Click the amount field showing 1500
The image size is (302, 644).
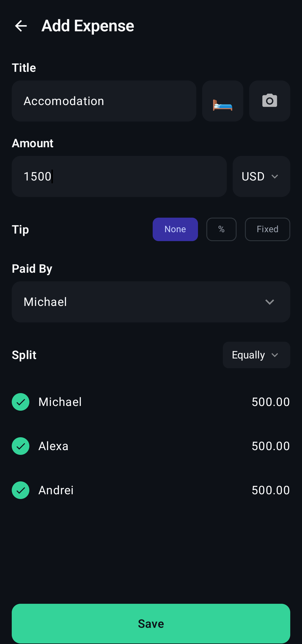click(119, 177)
